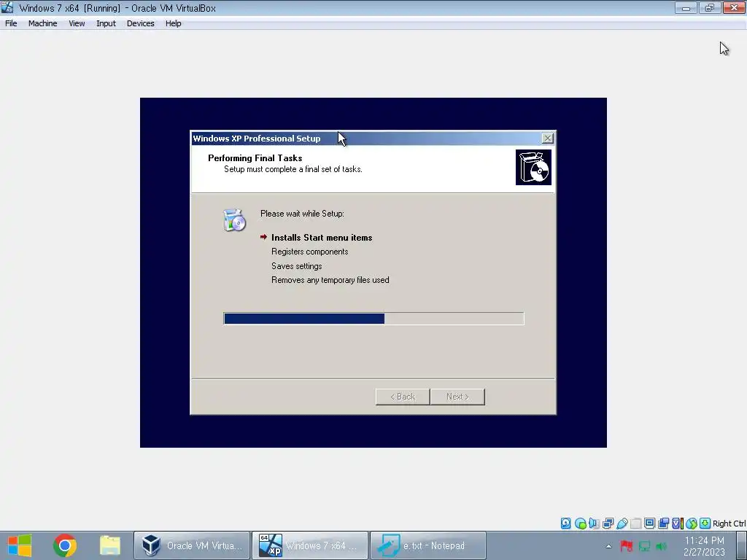
Task: Open File Explorer from the taskbar
Action: point(110,545)
